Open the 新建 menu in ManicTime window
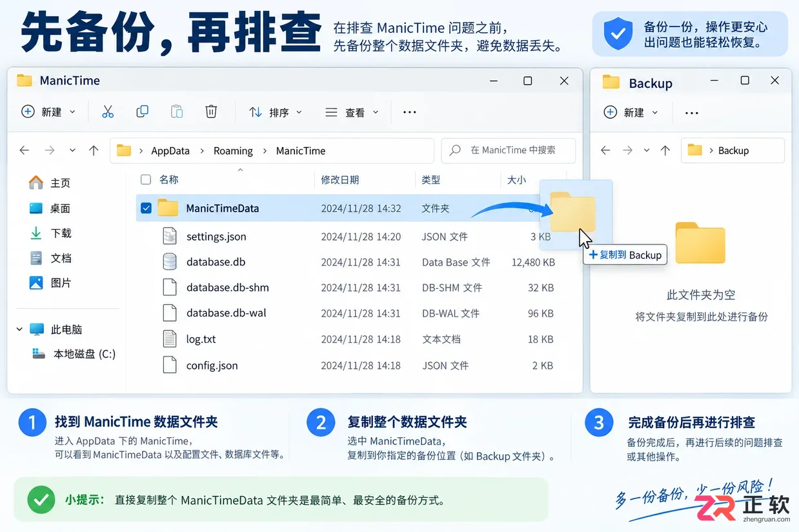The image size is (799, 532). click(x=48, y=112)
